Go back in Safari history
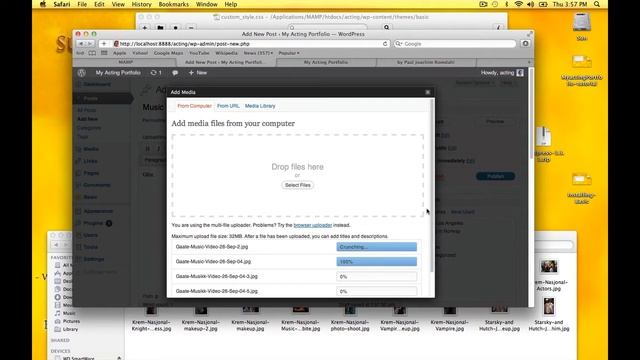640x360 pixels. tap(81, 44)
